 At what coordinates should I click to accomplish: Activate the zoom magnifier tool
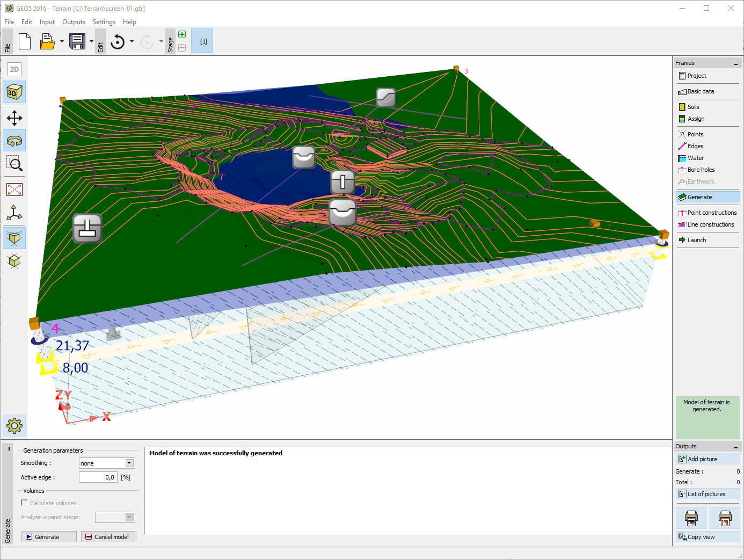14,164
